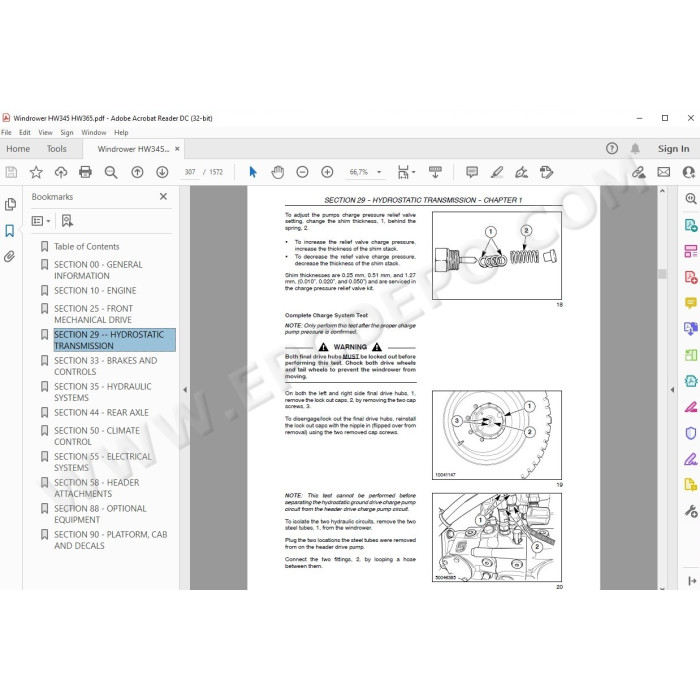The width and height of the screenshot is (700, 700).
Task: Choose the selection arrow tool
Action: (x=253, y=172)
